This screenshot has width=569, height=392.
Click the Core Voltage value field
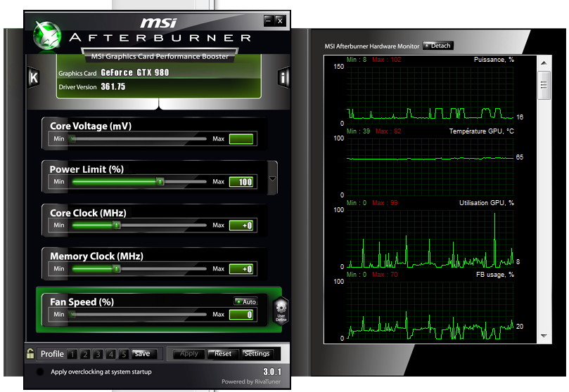241,139
